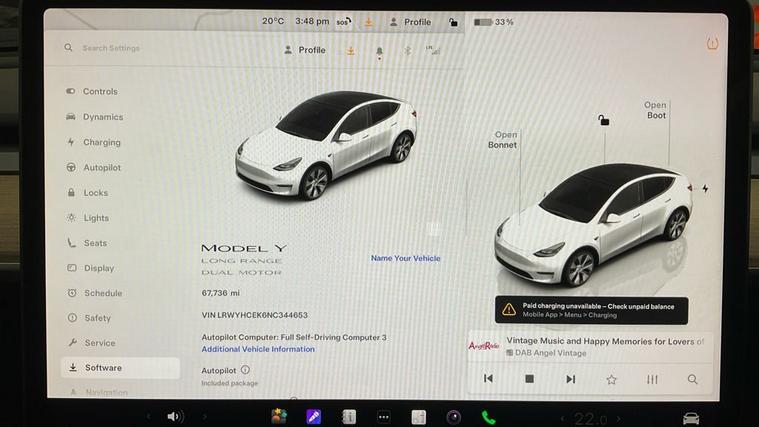The height and width of the screenshot is (427, 759).
Task: Click Name Your Vehicle link
Action: pos(406,258)
